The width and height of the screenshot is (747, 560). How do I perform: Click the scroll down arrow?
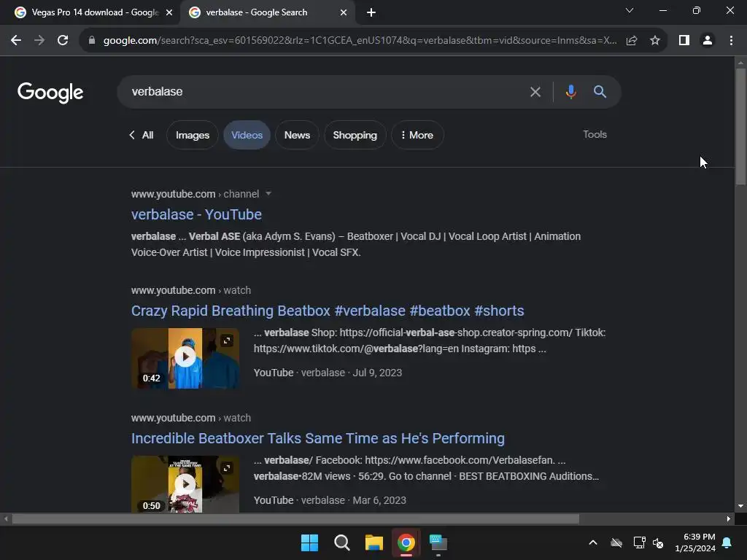(x=740, y=506)
